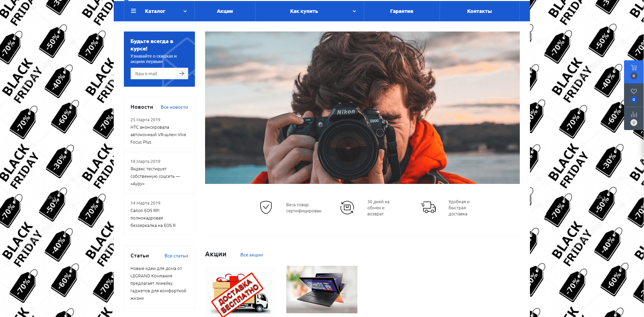The height and width of the screenshot is (317, 644).
Task: Follow the Все новости link
Action: point(174,107)
